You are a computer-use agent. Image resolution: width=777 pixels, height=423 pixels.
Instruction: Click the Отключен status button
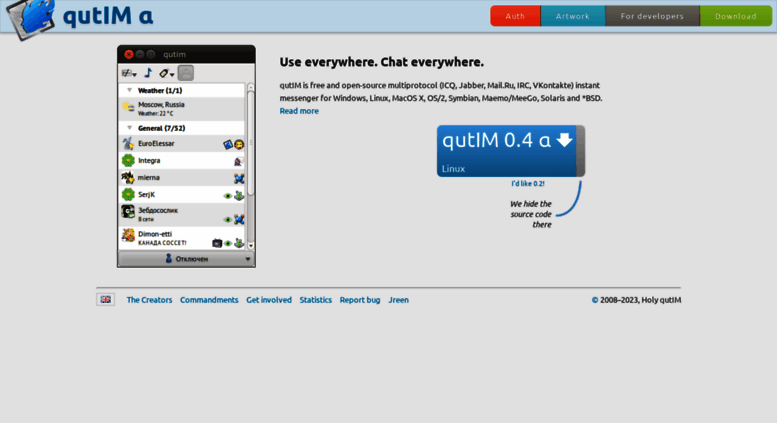tap(186, 259)
